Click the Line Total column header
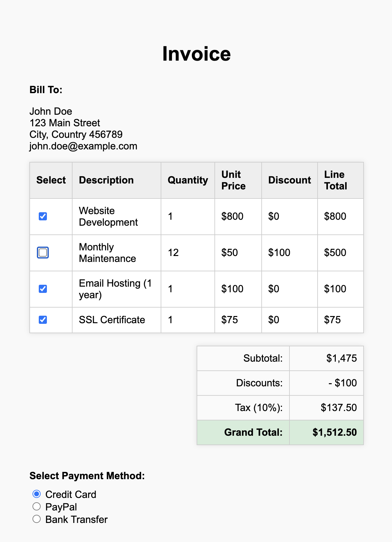The width and height of the screenshot is (392, 542). pos(335,180)
